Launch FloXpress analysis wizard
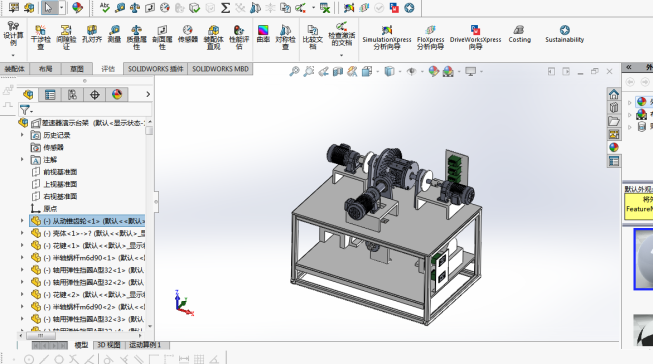 click(431, 37)
